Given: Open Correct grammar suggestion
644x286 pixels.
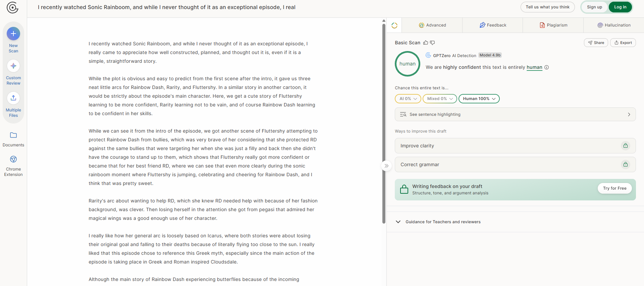Looking at the screenshot, I should [515, 164].
